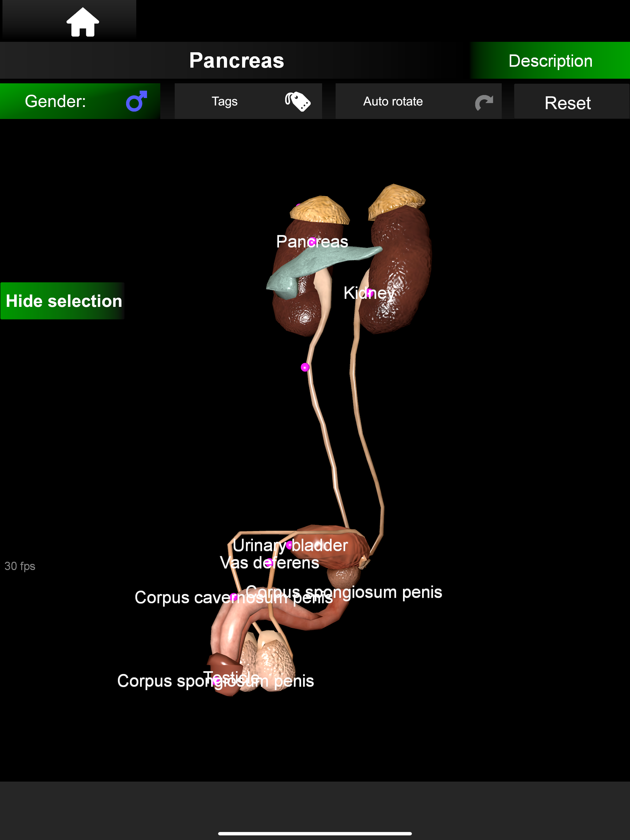This screenshot has height=840, width=630.
Task: Tap the Home house icon
Action: click(x=82, y=22)
